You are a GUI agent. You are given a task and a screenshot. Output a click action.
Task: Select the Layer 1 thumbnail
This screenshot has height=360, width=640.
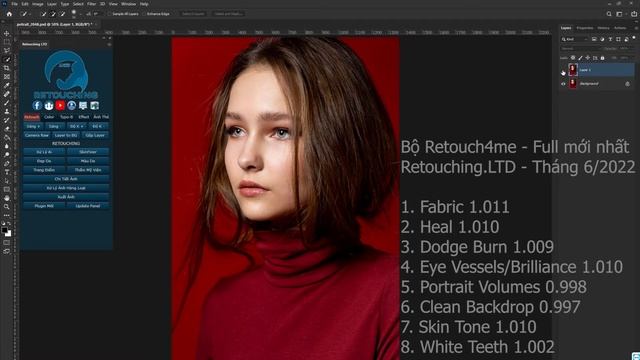click(x=573, y=70)
